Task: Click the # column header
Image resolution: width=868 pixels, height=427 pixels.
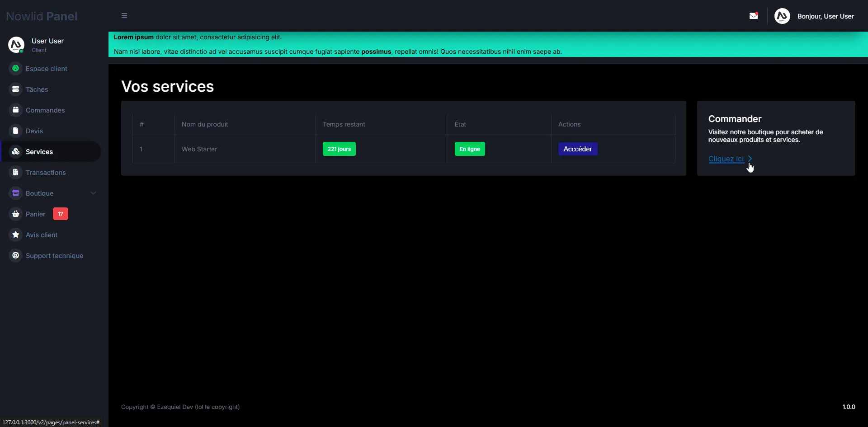Action: (142, 124)
